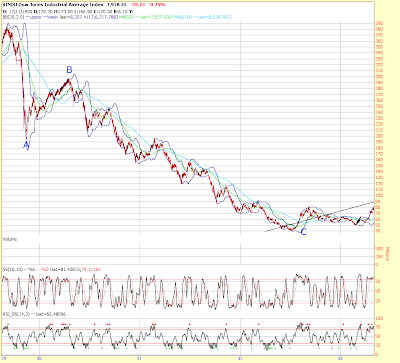The image size is (400, 363).
Task: Click the RSI axis value '100'
Action: (379, 319)
